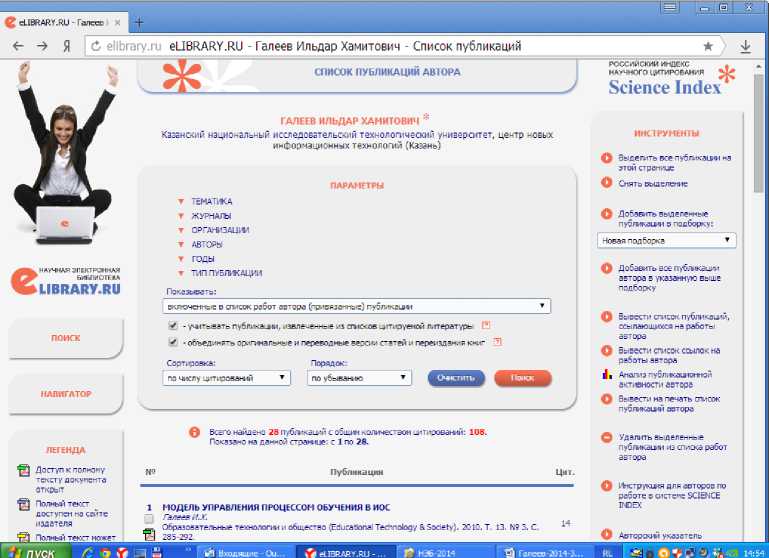The image size is (769, 558).
Task: Click the red Поиск button
Action: pos(523,378)
